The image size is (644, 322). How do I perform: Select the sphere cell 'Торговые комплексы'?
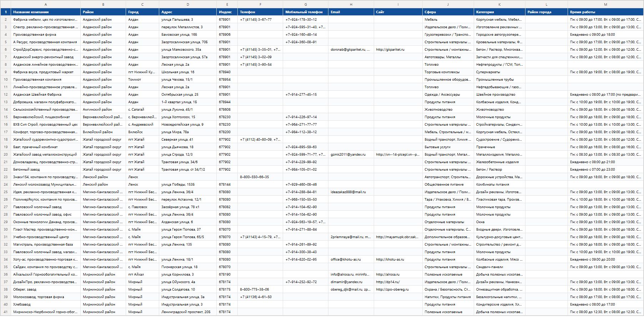[448, 72]
